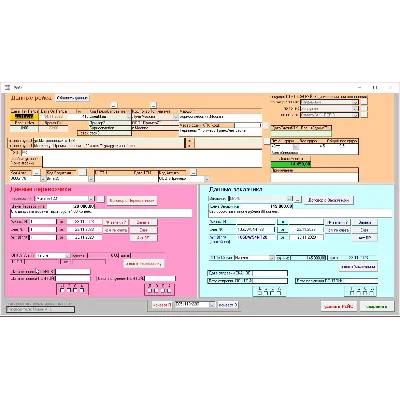Screen dimensions: 400x400
Task: Click the button left of the carrier request button
Action: pyautogui.click(x=115, y=222)
